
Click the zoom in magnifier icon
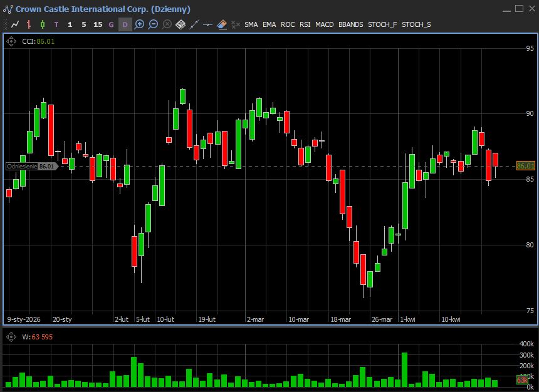pos(139,24)
